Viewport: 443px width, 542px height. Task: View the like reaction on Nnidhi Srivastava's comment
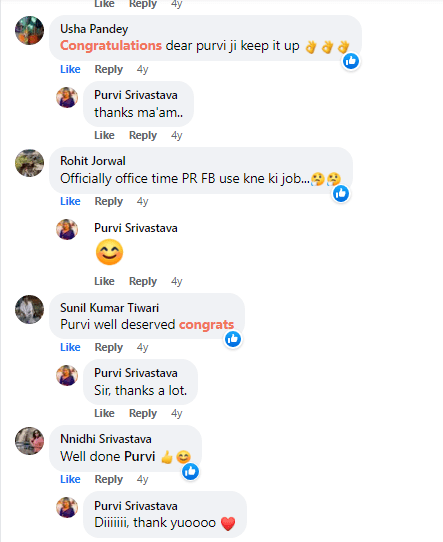click(190, 471)
